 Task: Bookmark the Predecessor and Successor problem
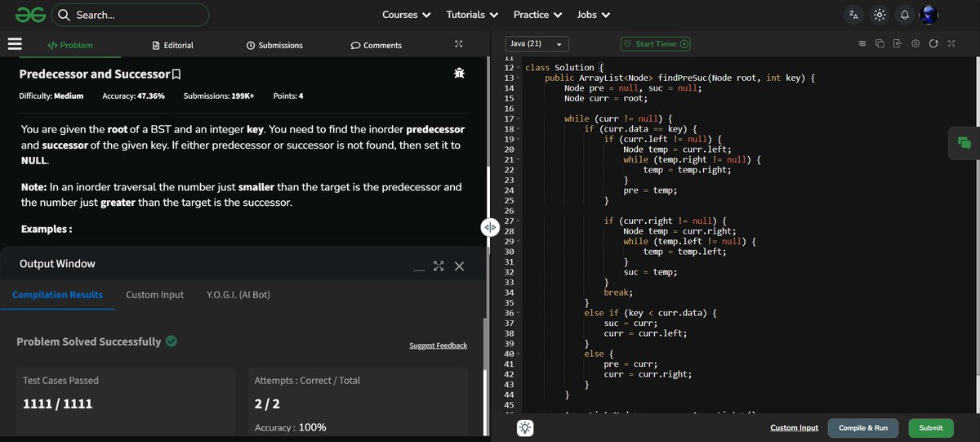(176, 74)
